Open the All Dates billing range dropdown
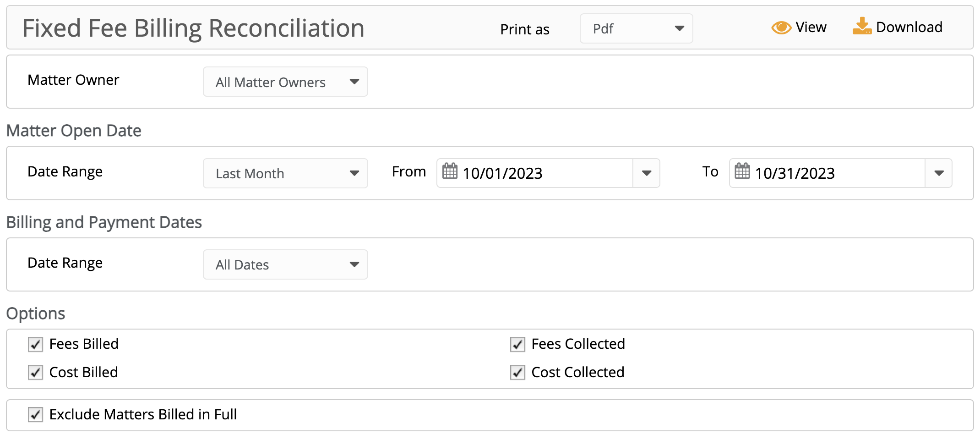Image resolution: width=980 pixels, height=440 pixels. pyautogui.click(x=285, y=264)
